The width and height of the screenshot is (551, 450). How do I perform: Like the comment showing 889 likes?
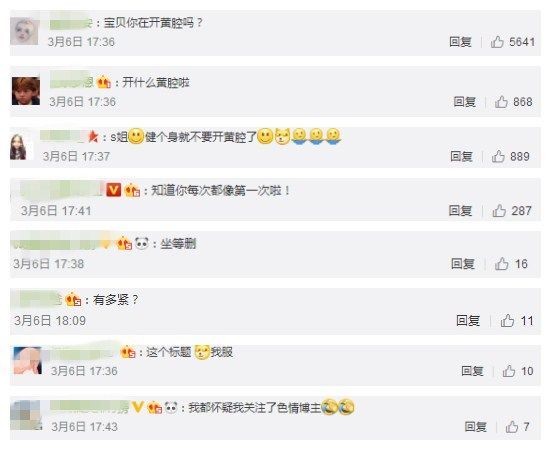tap(498, 156)
